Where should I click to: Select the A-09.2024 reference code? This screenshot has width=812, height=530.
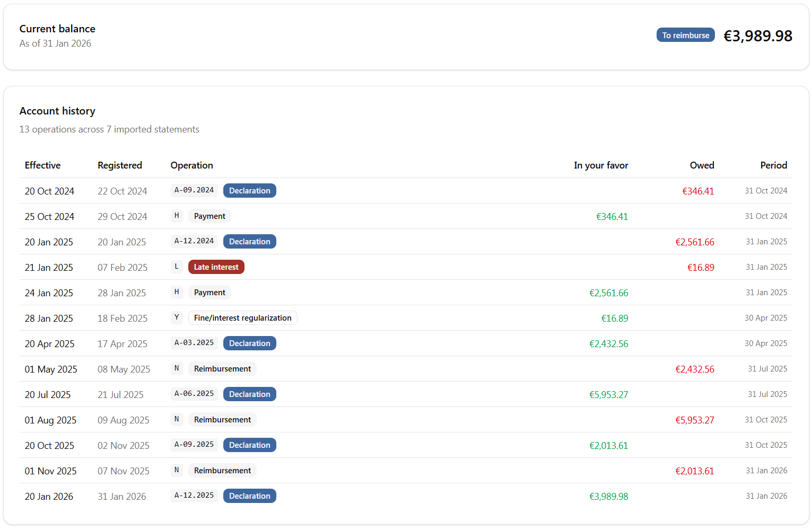tap(194, 190)
